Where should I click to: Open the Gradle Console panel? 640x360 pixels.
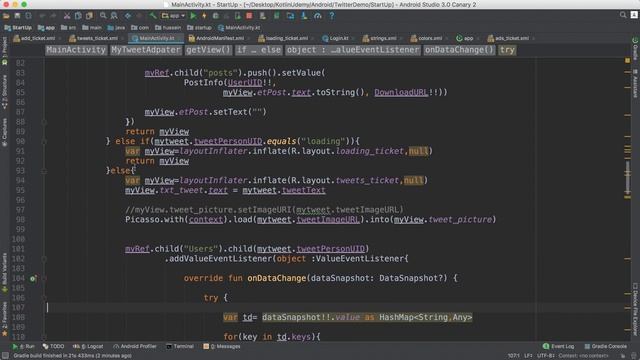tap(606, 346)
